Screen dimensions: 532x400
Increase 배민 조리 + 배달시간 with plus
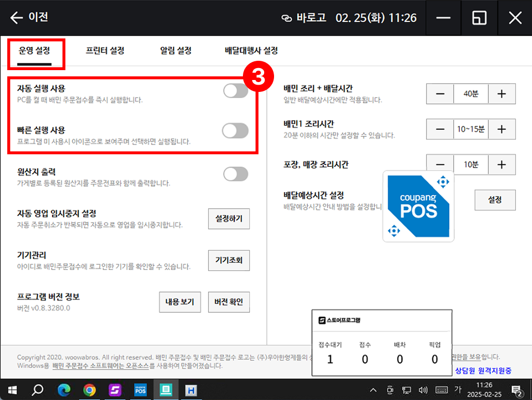(501, 94)
